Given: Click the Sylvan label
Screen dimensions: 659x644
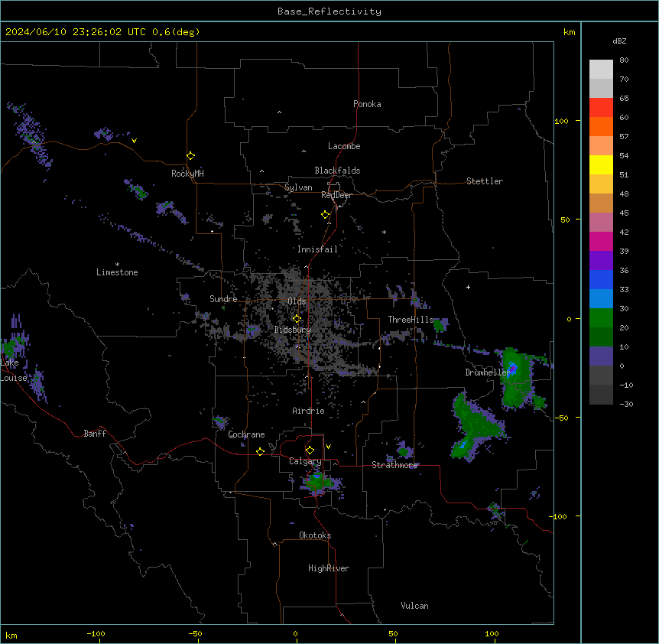Looking at the screenshot, I should click(x=298, y=187).
